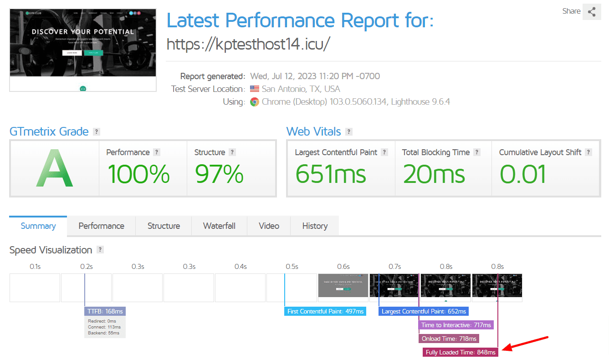Click the help icon next to Performance score
609x364 pixels.
(157, 152)
